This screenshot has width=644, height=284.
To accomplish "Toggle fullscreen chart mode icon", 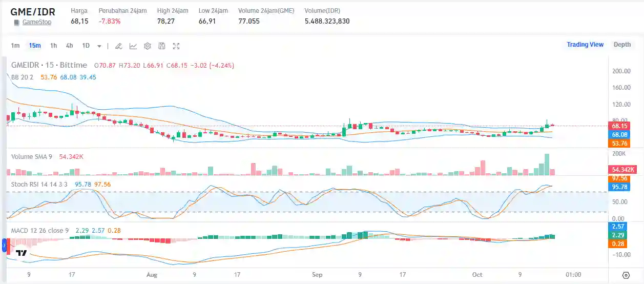I will coord(176,46).
